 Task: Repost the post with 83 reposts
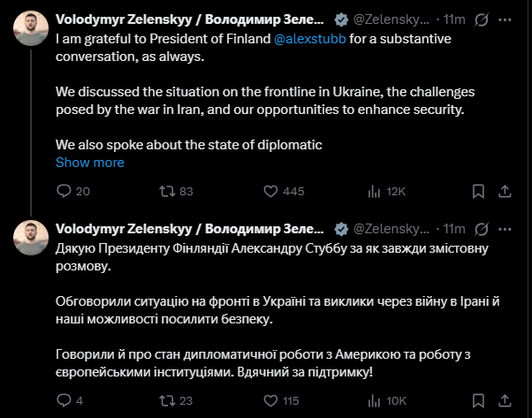point(165,191)
